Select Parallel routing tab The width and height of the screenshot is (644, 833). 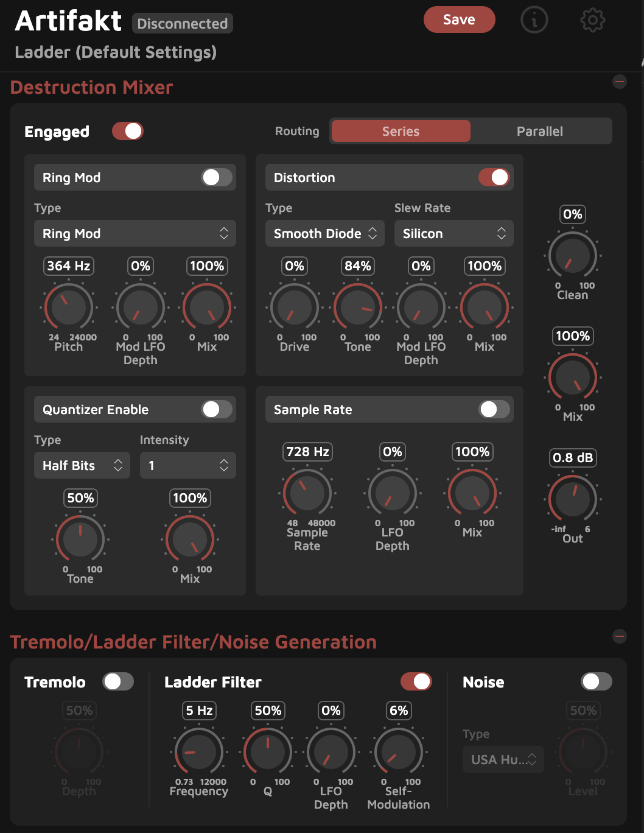[540, 131]
